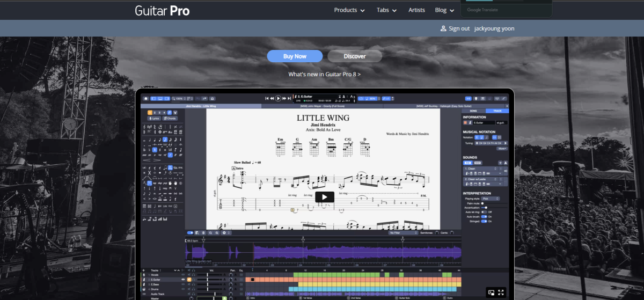
Task: Switch to the TRACK inspector tab
Action: [497, 111]
